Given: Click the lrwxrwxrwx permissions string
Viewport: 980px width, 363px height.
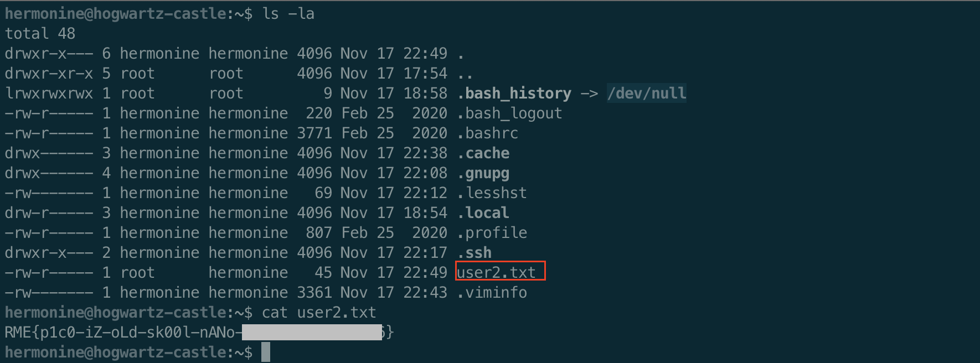Looking at the screenshot, I should (x=49, y=94).
